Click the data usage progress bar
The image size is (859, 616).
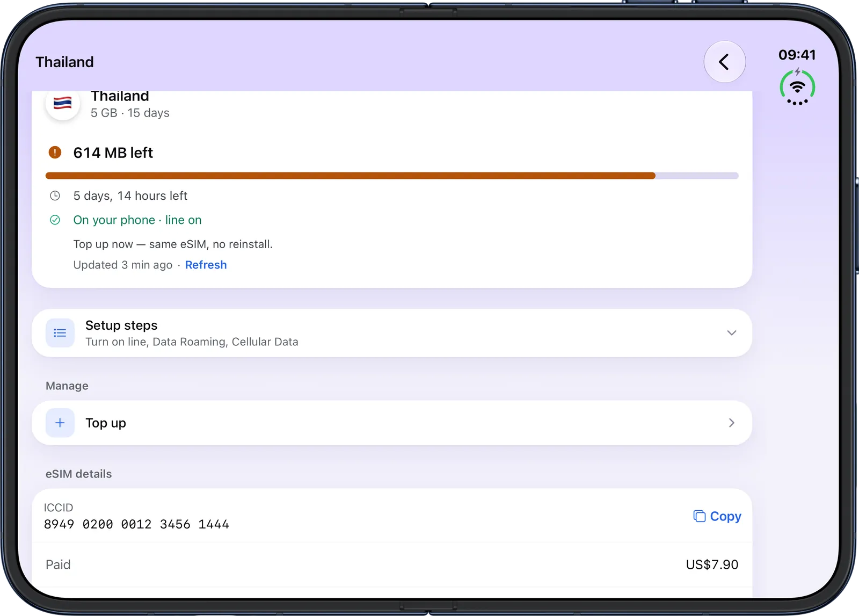392,176
